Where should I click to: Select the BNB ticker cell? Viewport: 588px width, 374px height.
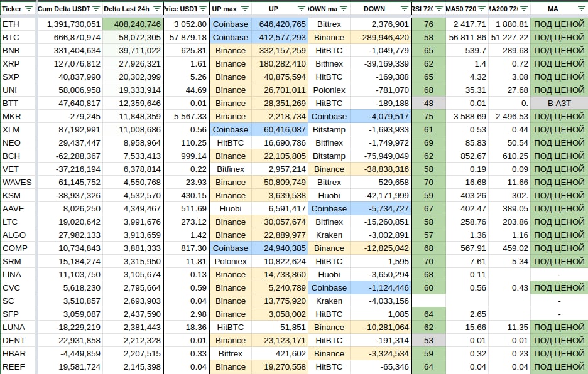pos(18,51)
